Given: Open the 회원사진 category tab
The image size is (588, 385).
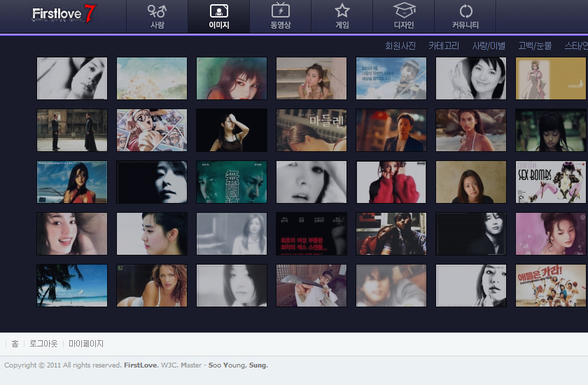Looking at the screenshot, I should point(400,45).
